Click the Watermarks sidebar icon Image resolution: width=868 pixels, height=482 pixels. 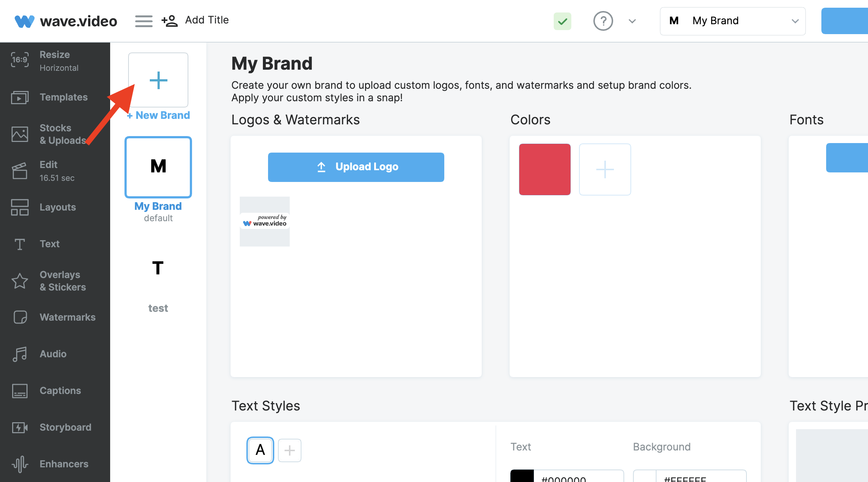pyautogui.click(x=20, y=317)
